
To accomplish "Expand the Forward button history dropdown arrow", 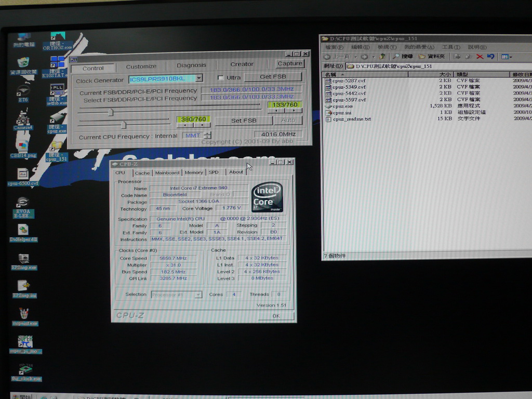I will pos(373,57).
